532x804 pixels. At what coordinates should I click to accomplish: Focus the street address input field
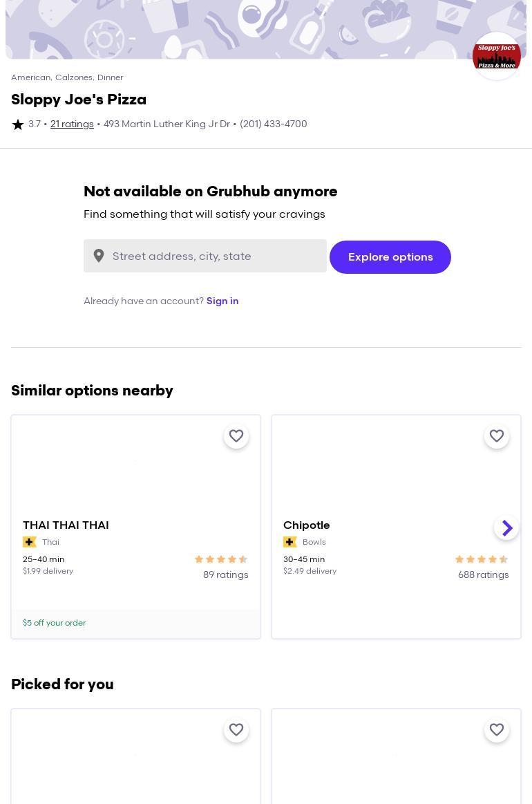[216, 256]
